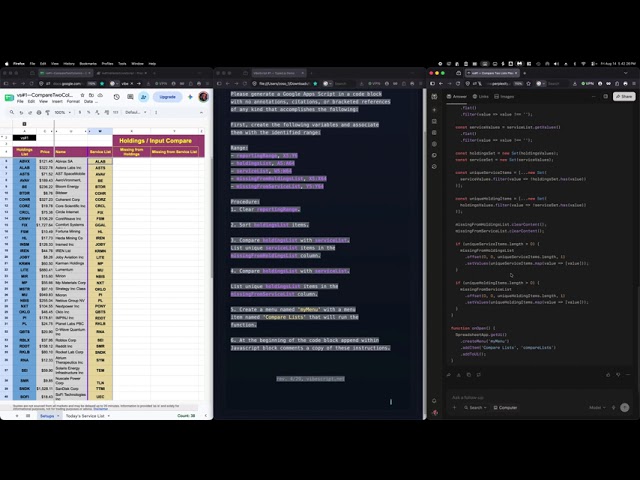
Task: Switch to the Answer tab in Perplexity
Action: [457, 97]
